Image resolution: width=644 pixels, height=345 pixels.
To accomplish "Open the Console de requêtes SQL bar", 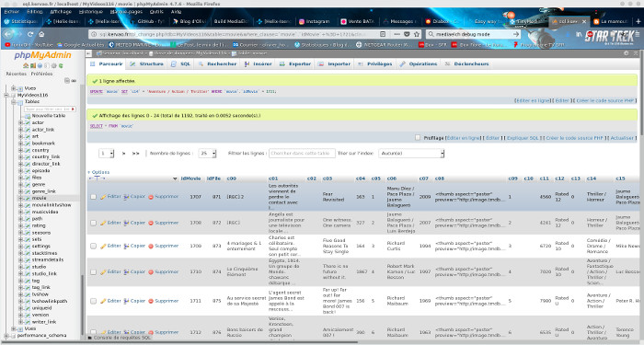I will (x=119, y=338).
